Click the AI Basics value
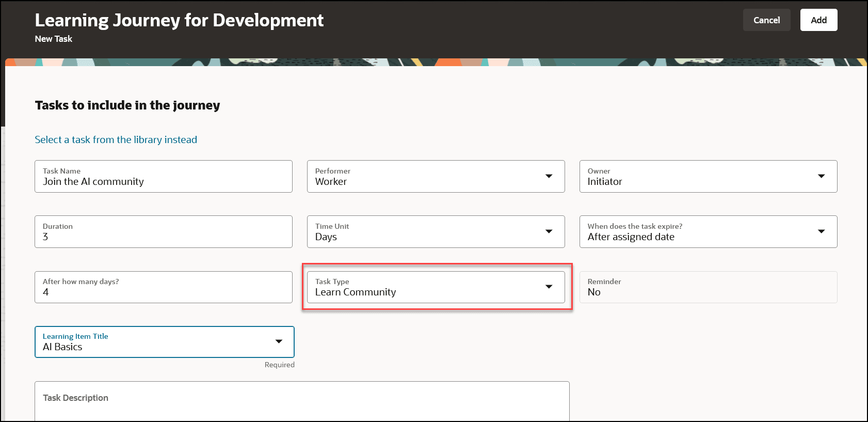This screenshot has height=422, width=868. pos(62,347)
